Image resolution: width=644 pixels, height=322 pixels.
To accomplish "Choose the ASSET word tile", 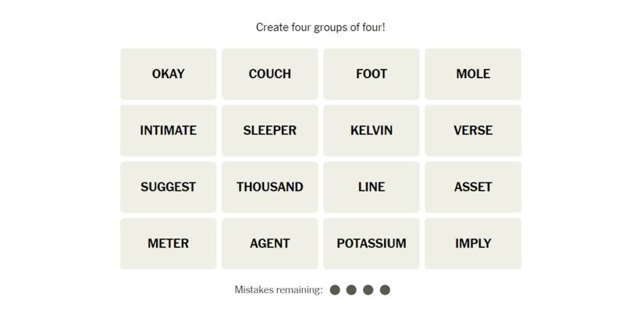I will 473,187.
